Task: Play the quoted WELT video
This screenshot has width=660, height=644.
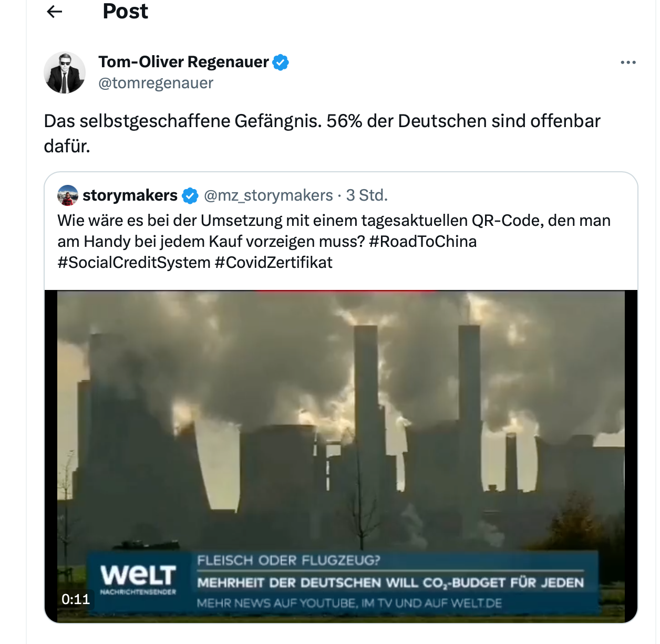Action: (341, 456)
